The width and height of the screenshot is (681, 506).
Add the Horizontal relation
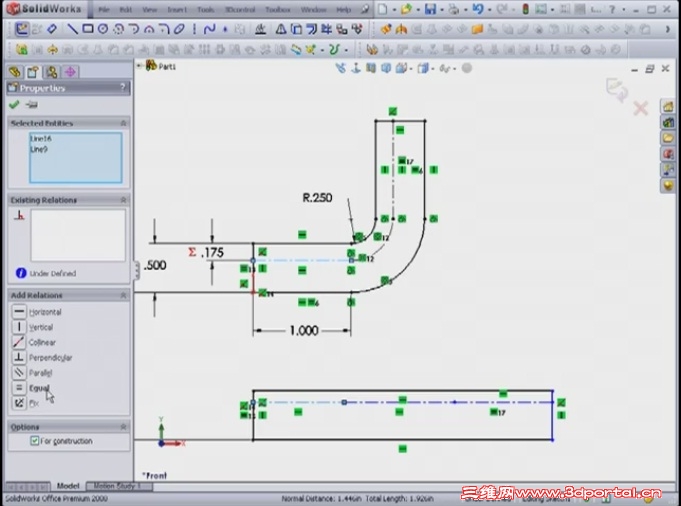coord(37,312)
